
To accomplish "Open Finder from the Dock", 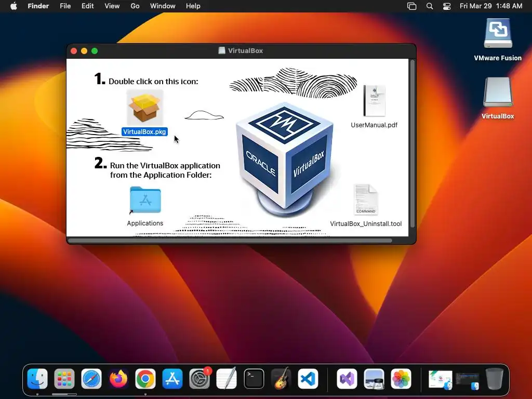I will click(x=37, y=379).
